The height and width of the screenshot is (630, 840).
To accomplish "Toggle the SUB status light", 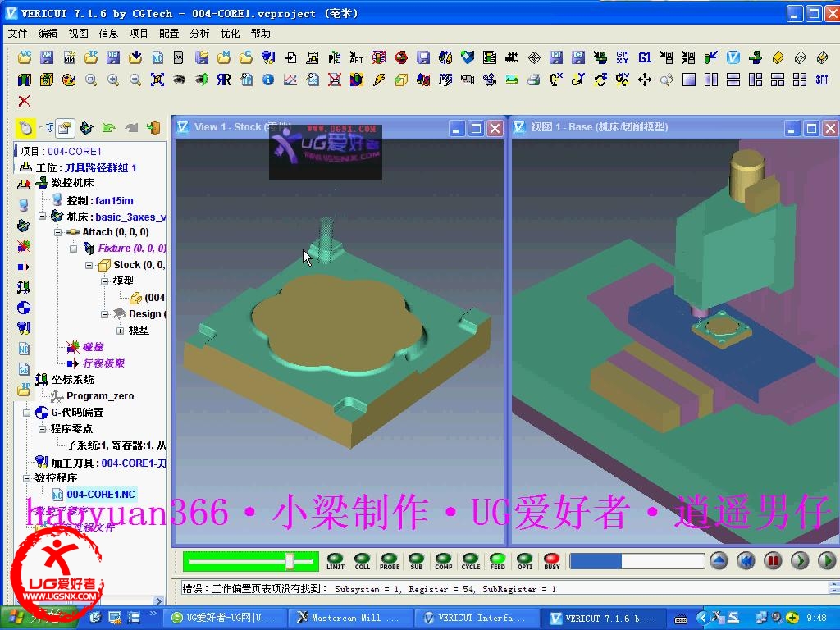I will (x=416, y=561).
